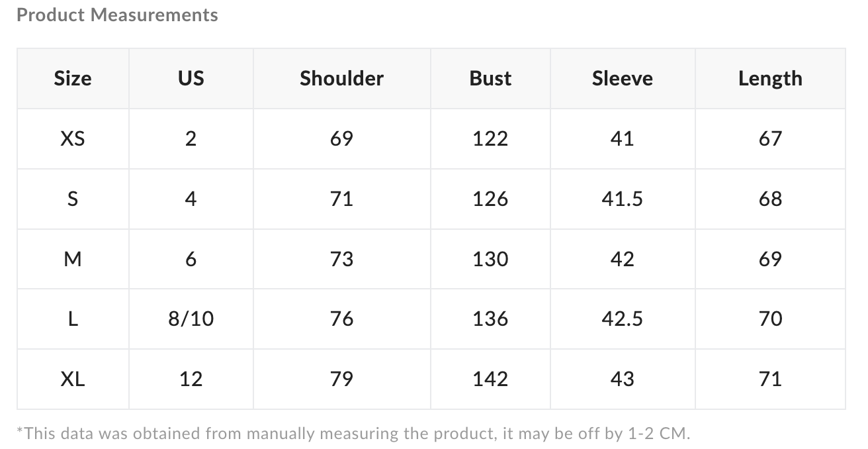Select the Size column header
868x449 pixels.
coord(73,78)
